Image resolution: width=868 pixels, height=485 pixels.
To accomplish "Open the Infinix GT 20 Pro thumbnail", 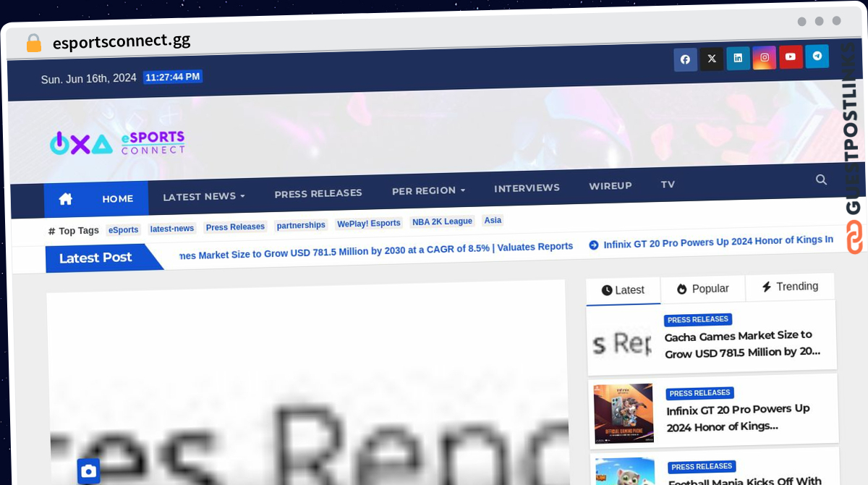I will pos(624,413).
